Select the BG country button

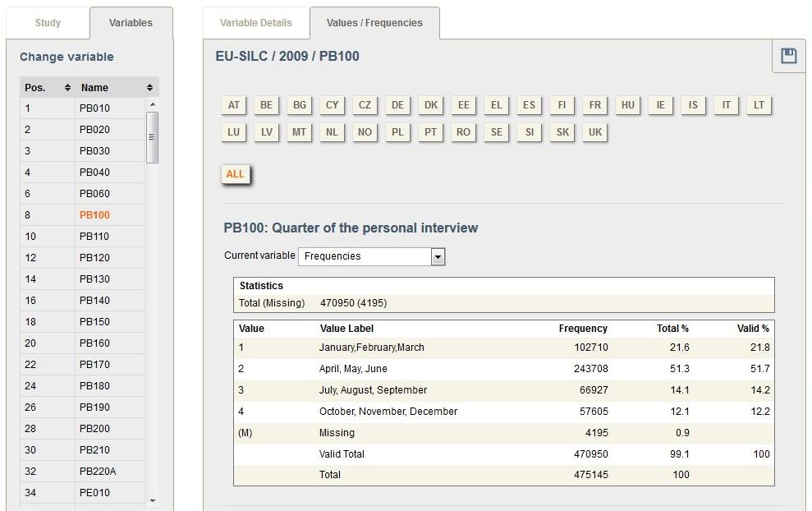pos(300,104)
